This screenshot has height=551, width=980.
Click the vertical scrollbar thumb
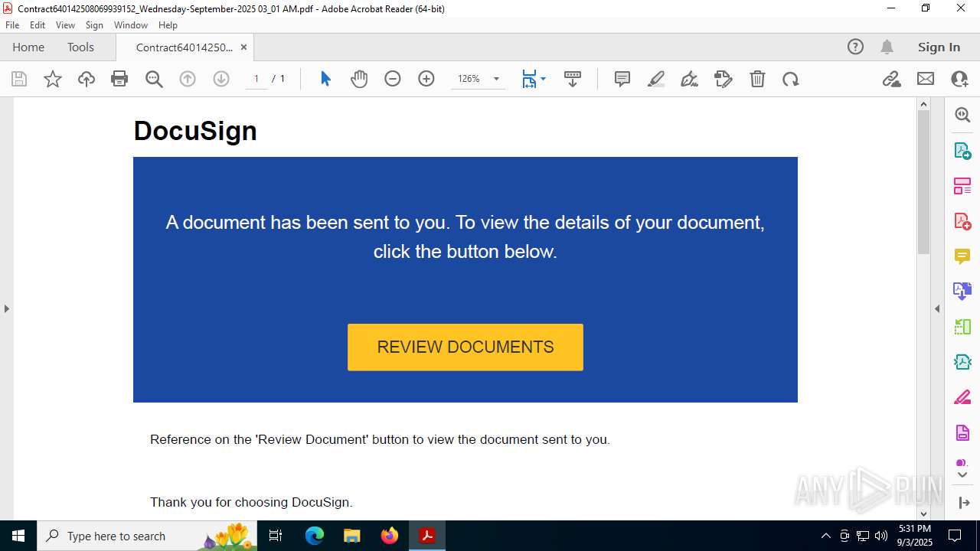coord(923,182)
